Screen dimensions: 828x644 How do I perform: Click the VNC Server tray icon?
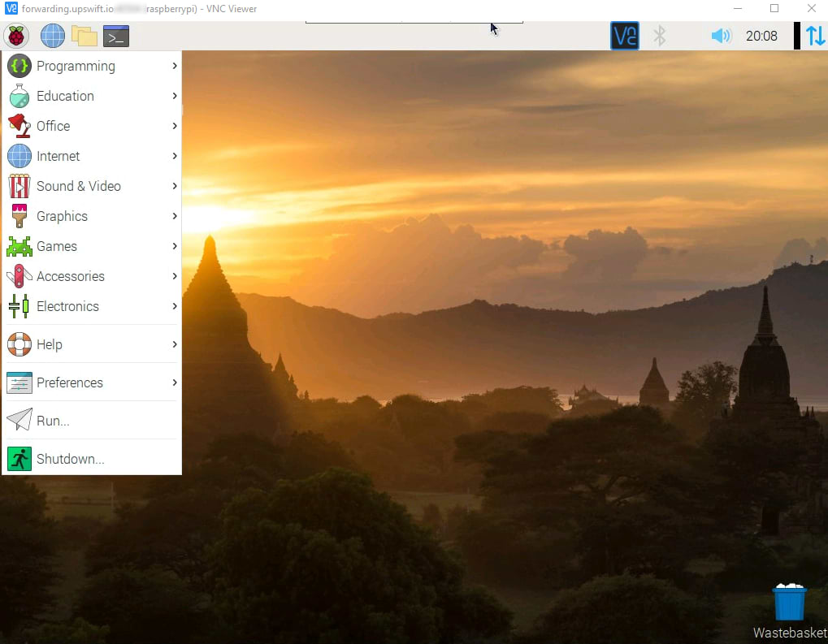(625, 36)
